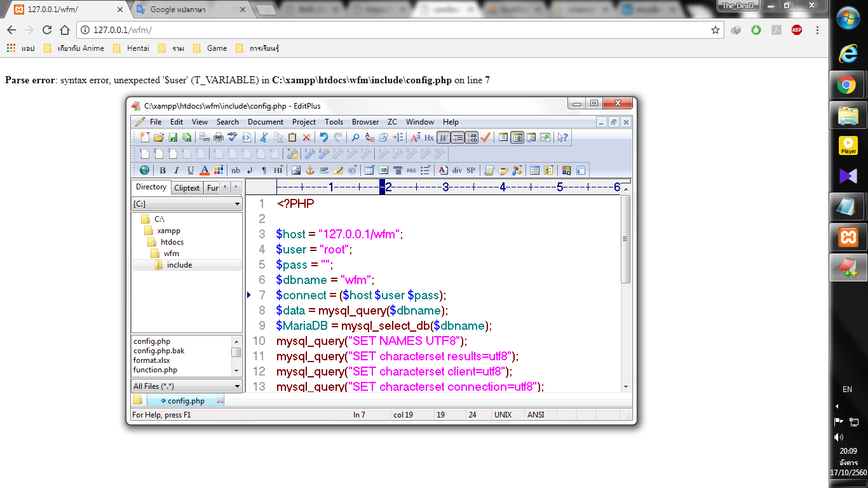
Task: Open the Document menu
Action: 265,122
